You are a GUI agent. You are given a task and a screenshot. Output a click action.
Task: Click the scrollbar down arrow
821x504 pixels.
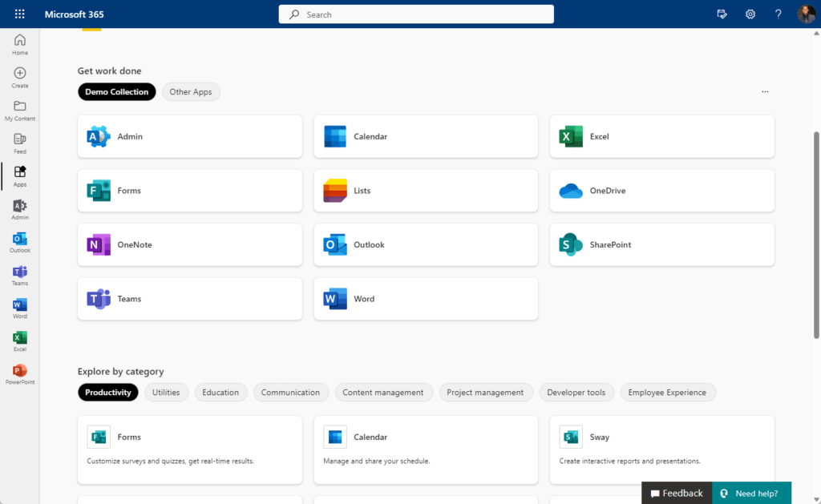point(816,499)
